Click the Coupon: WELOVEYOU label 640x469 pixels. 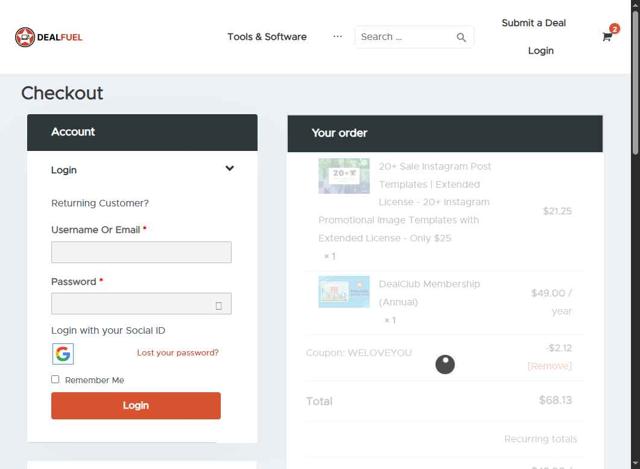pyautogui.click(x=359, y=353)
